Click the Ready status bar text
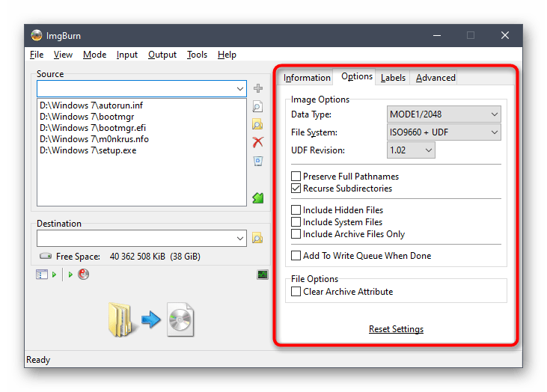 38,360
